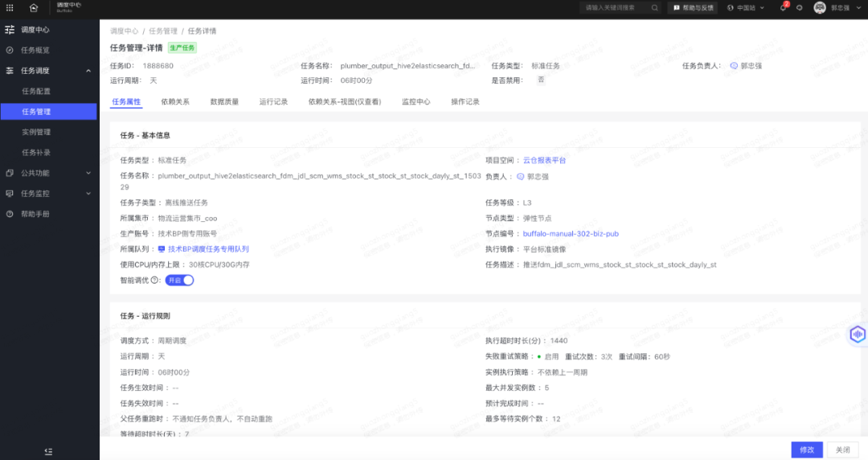Click the search magnifier icon

655,8
